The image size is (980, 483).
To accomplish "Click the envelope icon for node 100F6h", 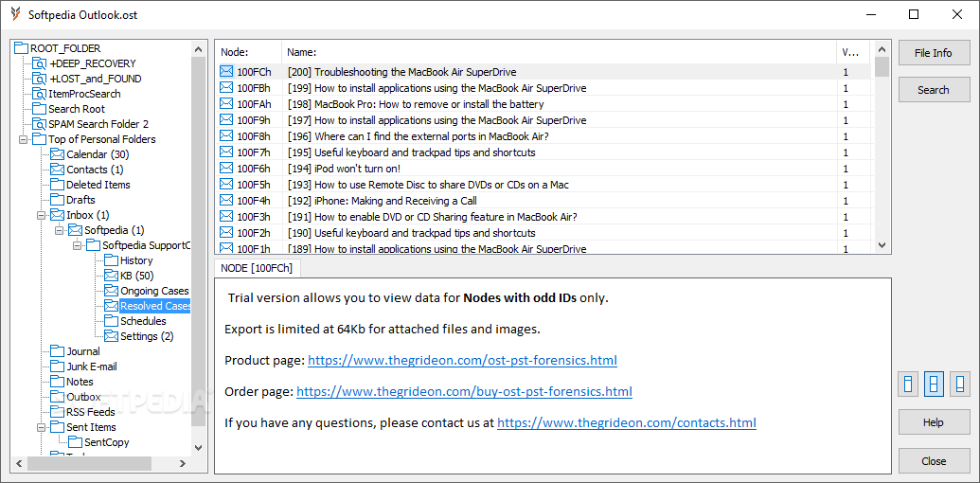I will [x=226, y=169].
